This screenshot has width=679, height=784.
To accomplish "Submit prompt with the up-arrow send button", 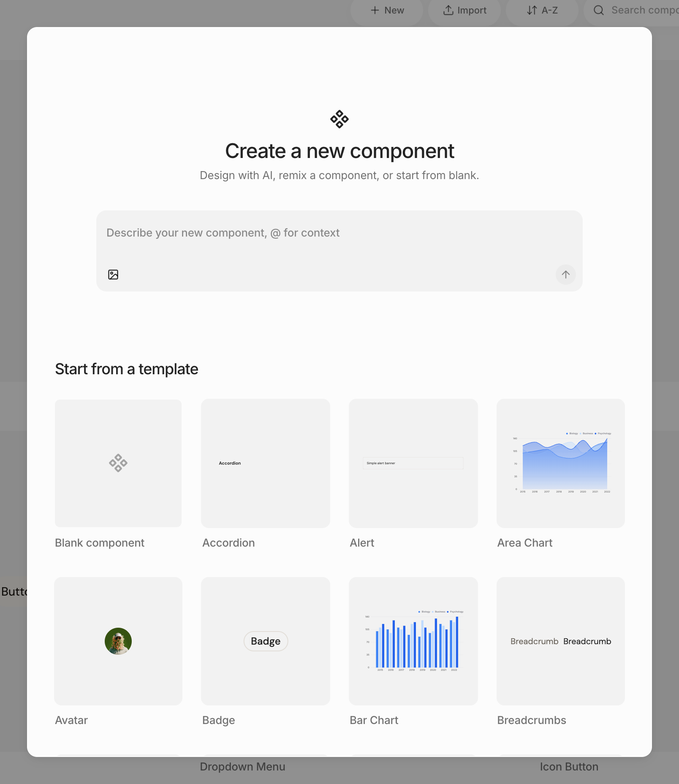I will coord(566,275).
